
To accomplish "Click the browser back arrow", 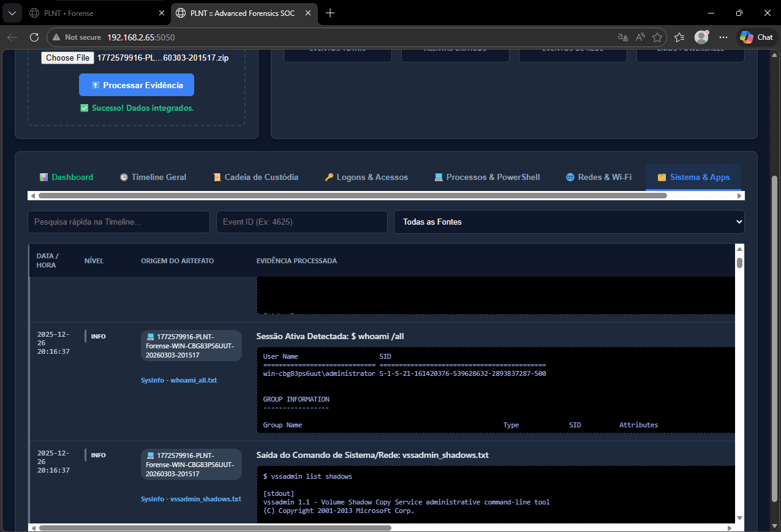I will [x=12, y=37].
